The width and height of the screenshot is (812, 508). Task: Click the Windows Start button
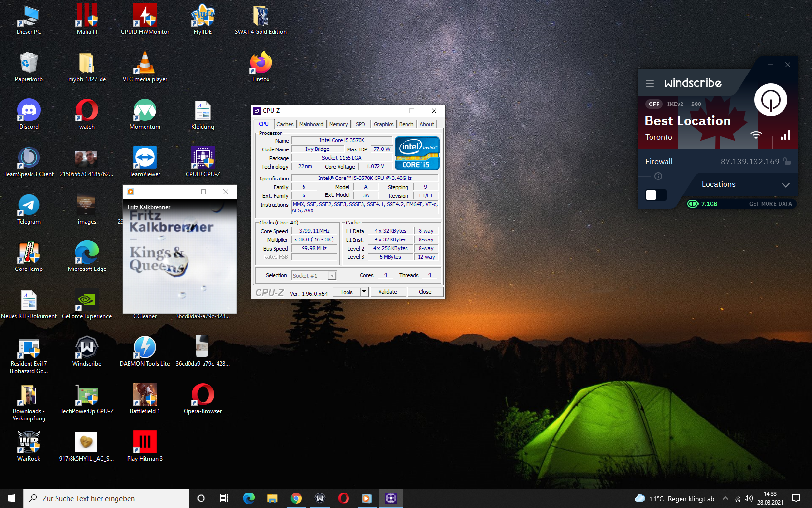click(12, 498)
